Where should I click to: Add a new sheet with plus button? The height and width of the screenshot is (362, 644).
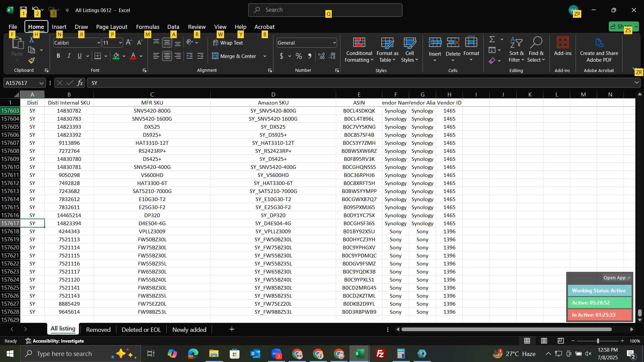click(x=232, y=329)
